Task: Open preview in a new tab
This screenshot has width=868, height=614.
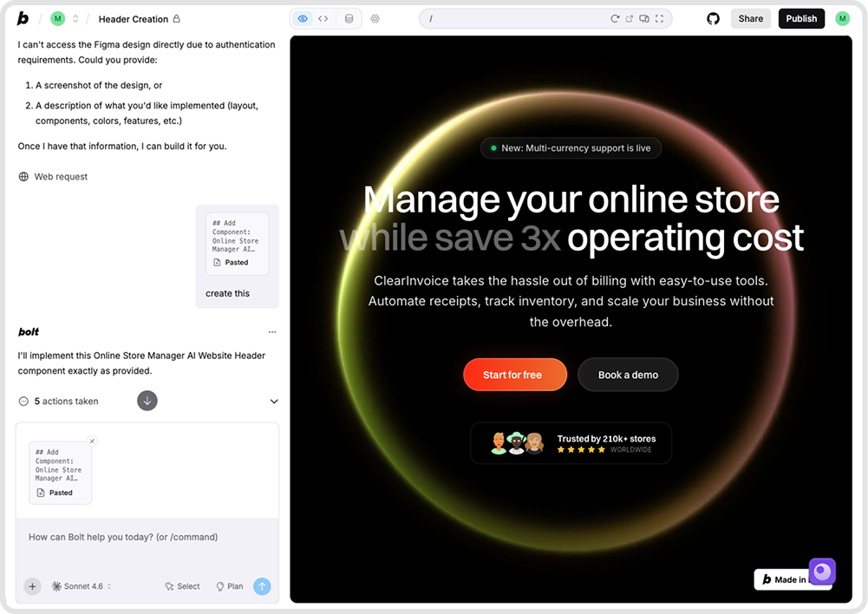Action: (630, 18)
